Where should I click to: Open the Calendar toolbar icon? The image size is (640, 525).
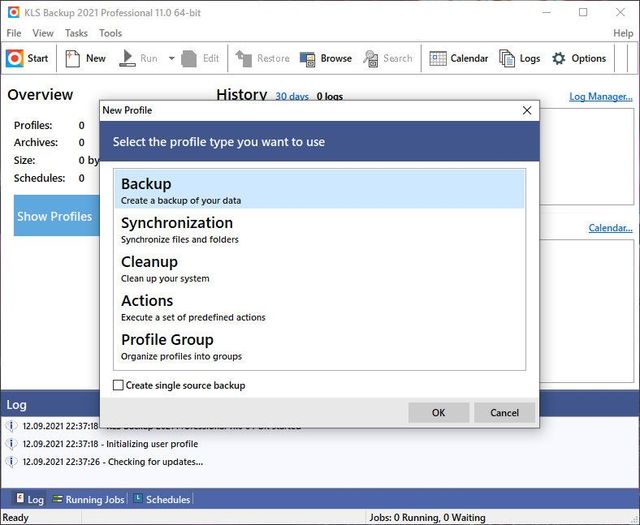[x=438, y=58]
